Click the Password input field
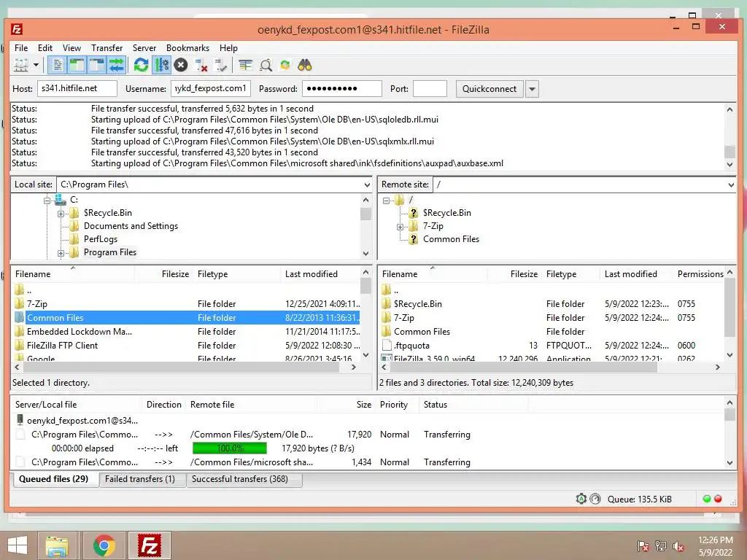The height and width of the screenshot is (560, 747). tap(342, 88)
